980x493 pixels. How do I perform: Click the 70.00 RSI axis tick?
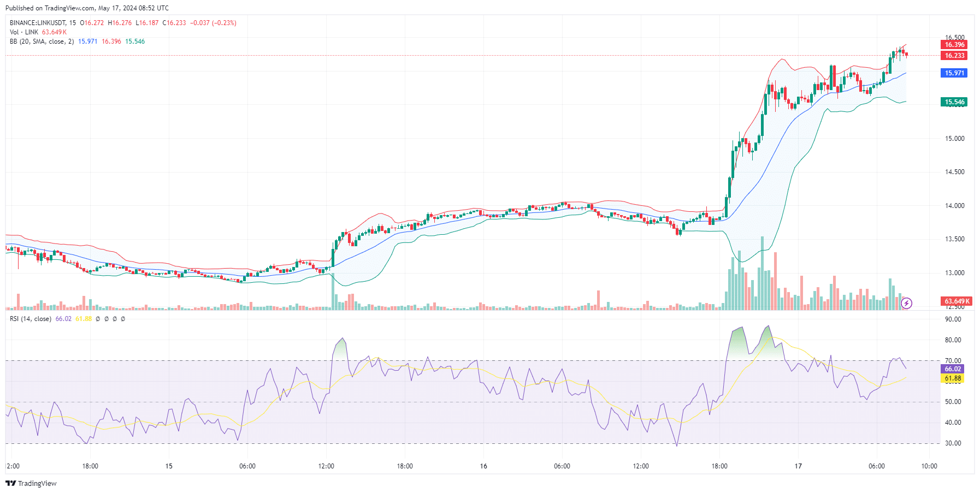(x=953, y=361)
